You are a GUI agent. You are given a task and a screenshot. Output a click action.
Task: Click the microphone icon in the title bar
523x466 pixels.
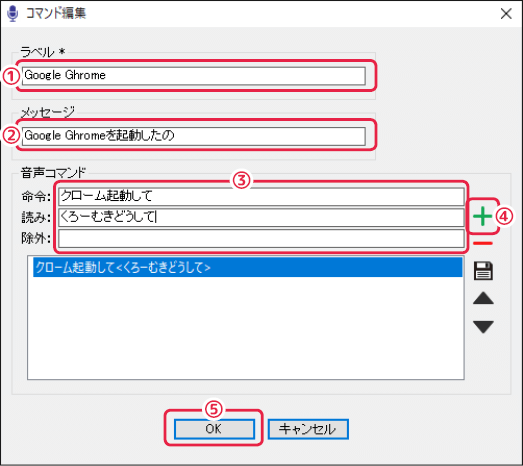[x=13, y=14]
